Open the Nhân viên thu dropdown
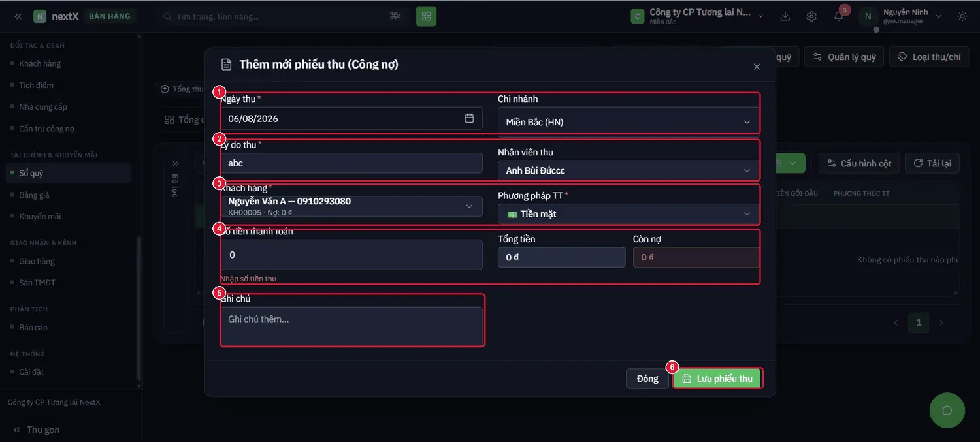 click(628, 170)
